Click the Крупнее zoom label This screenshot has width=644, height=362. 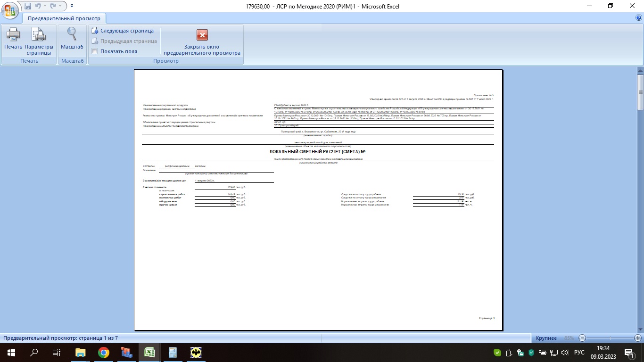click(546, 338)
